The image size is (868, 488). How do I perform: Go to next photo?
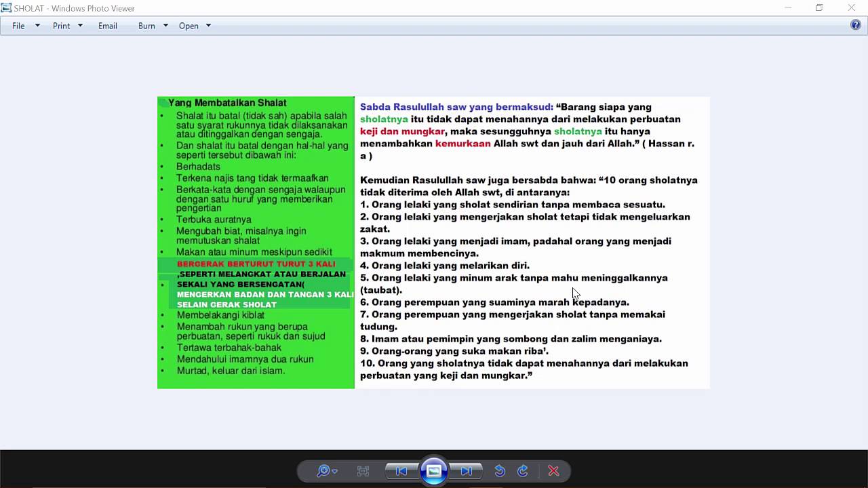[467, 471]
